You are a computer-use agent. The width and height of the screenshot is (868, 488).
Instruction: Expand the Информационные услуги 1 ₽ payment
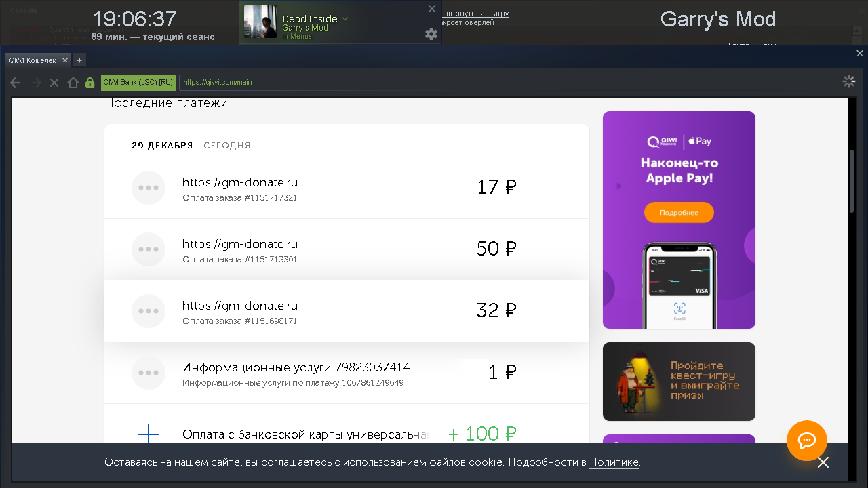[346, 373]
